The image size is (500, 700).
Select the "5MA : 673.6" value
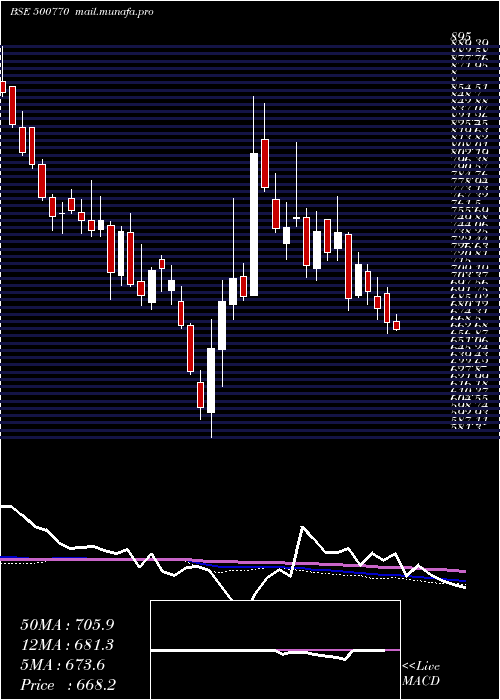click(x=62, y=665)
